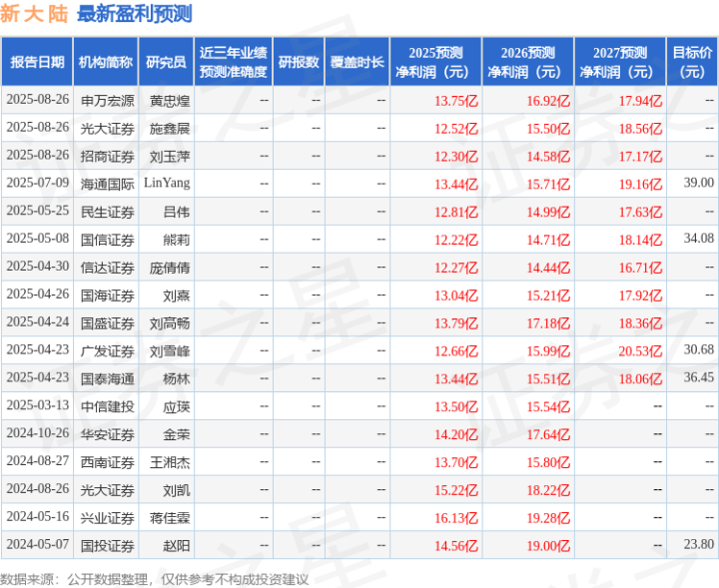Click the 近三年业绩预测准确度 column header
The image size is (719, 588).
pos(233,62)
